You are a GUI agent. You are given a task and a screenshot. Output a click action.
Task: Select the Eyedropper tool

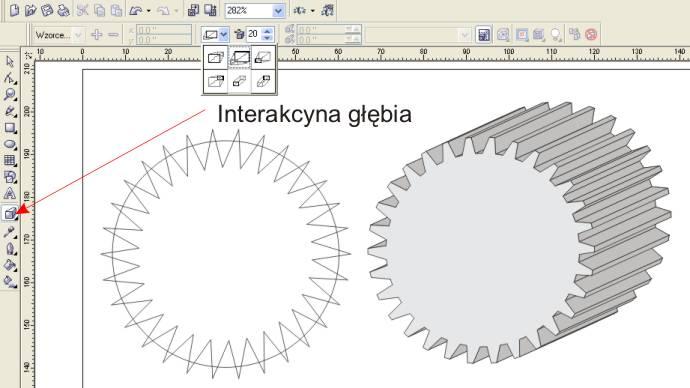10,232
